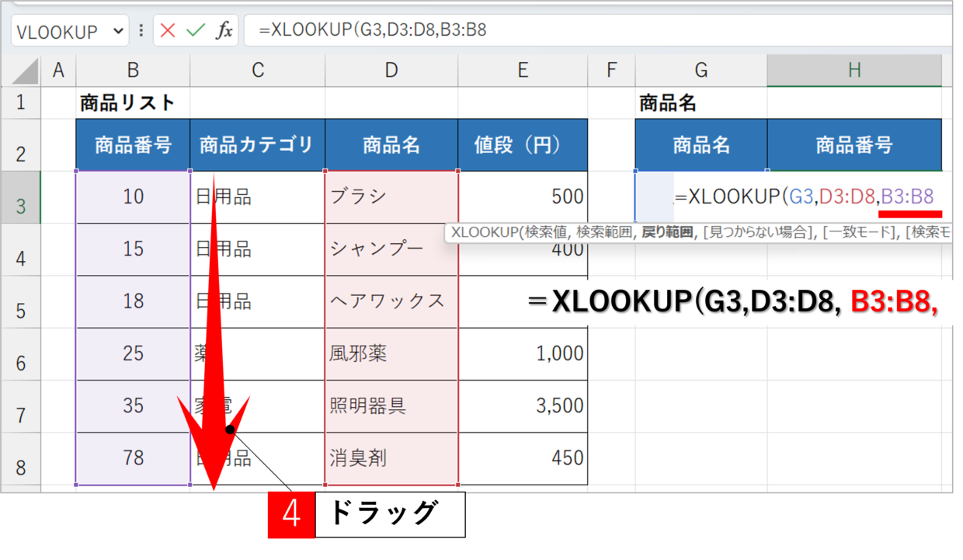Image resolution: width=963 pixels, height=560 pixels.
Task: Select column D header
Action: click(x=391, y=71)
